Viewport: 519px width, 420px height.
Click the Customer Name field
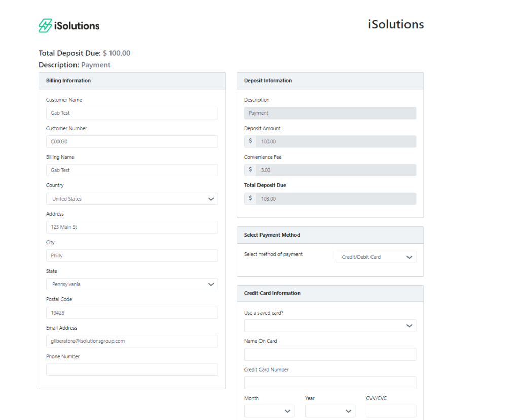pyautogui.click(x=132, y=113)
